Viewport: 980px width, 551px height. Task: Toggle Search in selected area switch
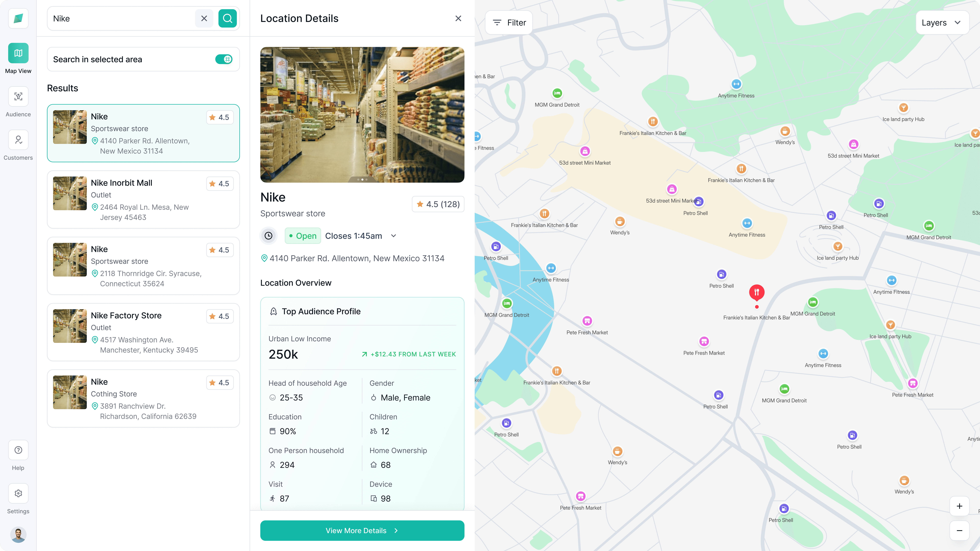click(224, 59)
